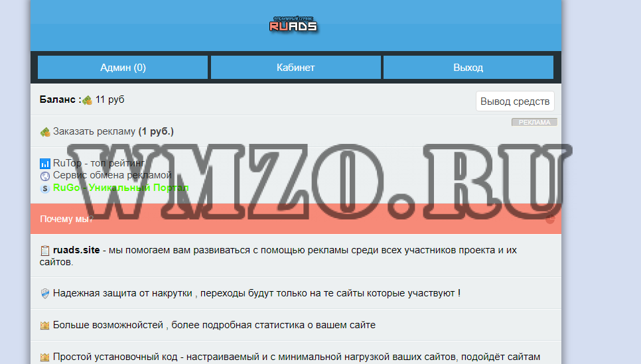Select the Надежная защита от накрутки text

click(x=257, y=293)
